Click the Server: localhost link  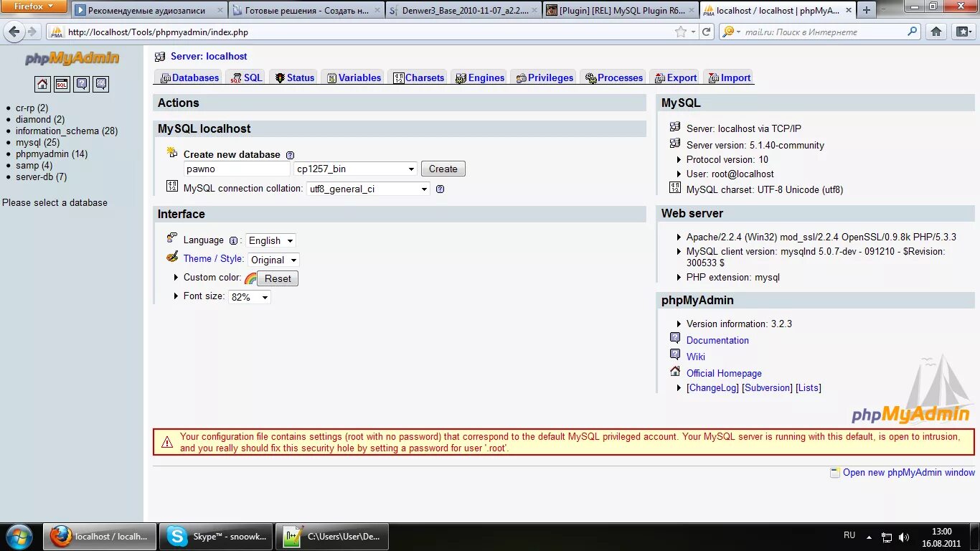click(209, 56)
